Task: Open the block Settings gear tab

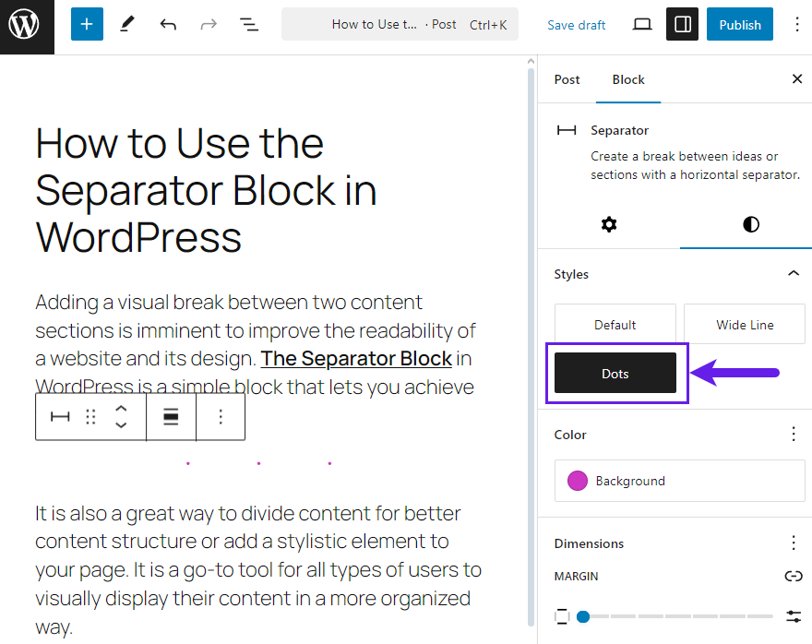Action: 609,225
